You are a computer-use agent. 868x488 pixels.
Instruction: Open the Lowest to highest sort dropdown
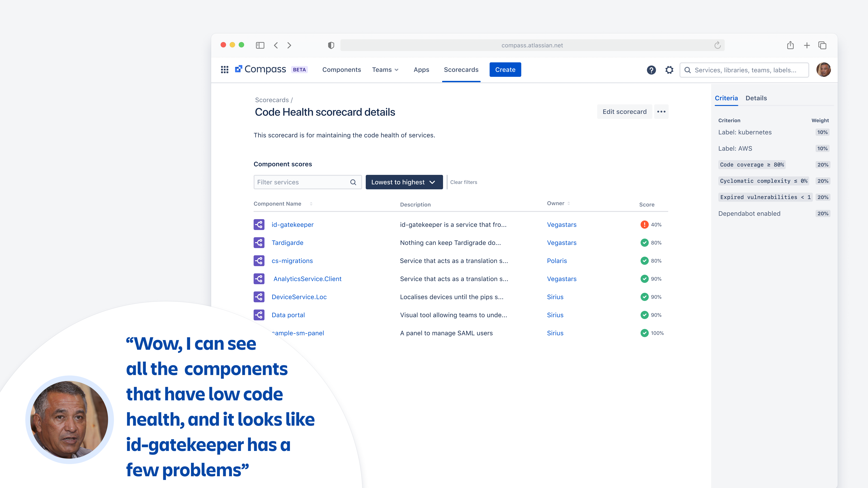pos(404,182)
